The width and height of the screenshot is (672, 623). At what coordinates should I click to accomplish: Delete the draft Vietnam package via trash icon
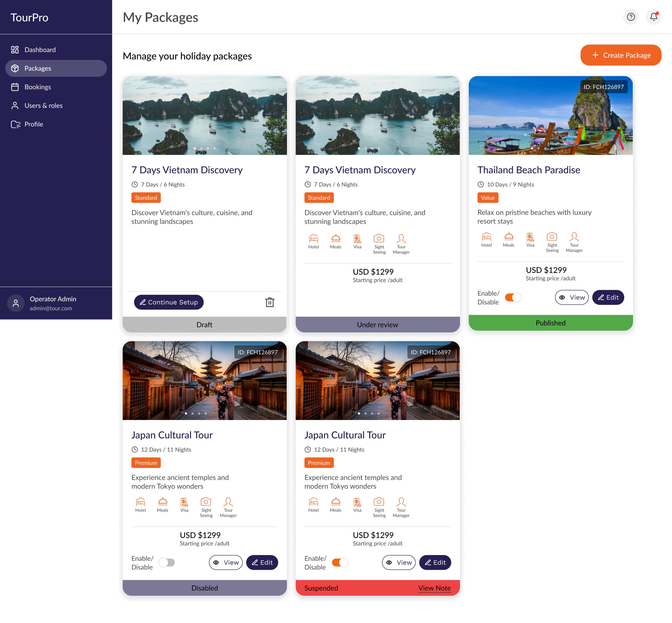[270, 302]
